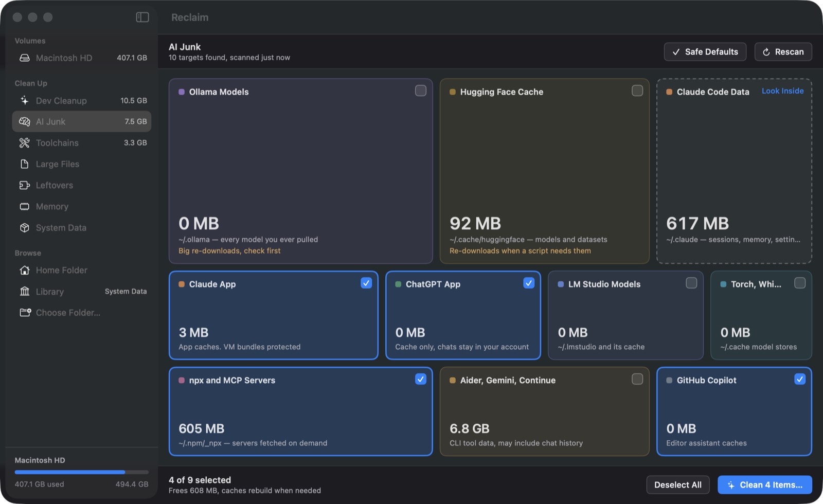Click the Library building icon
823x504 pixels.
(x=25, y=292)
